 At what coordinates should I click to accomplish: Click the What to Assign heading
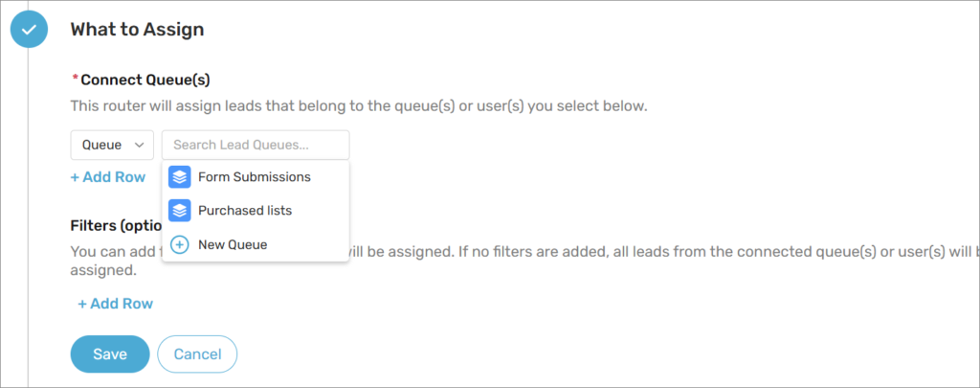pos(137,30)
